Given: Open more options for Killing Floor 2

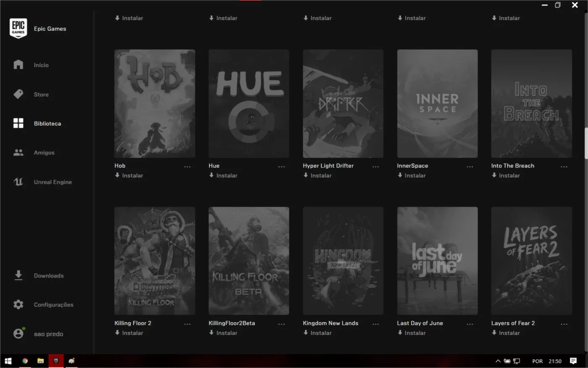Looking at the screenshot, I should pos(187,324).
